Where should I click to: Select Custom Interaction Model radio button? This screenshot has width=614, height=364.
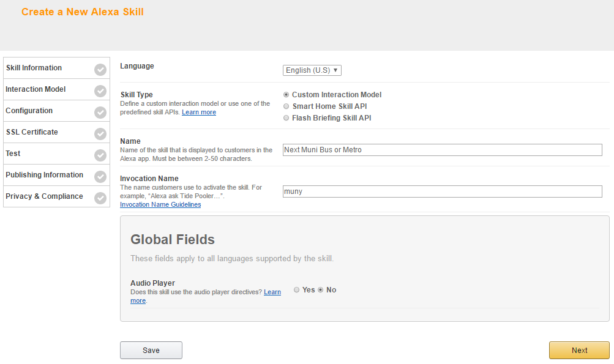point(286,95)
